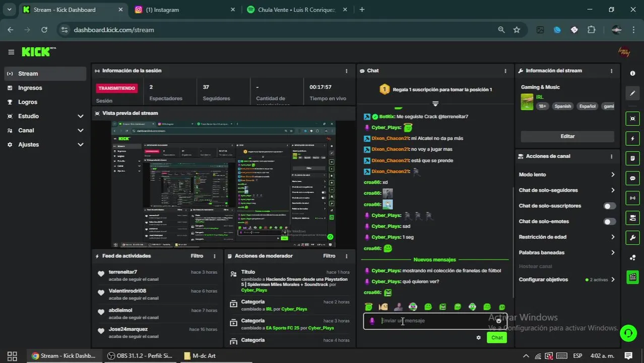Click the three-dots cluster icon in right sidebar

(632, 258)
